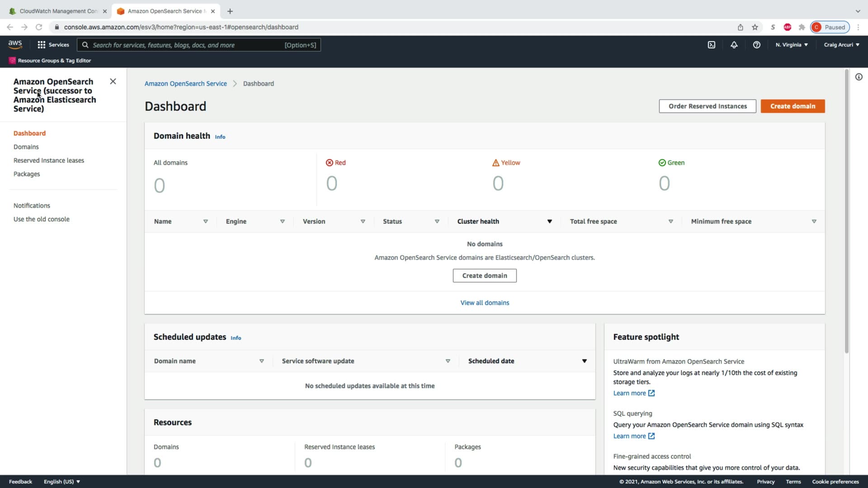Click View all domains link
This screenshot has height=488, width=868.
pyautogui.click(x=485, y=303)
